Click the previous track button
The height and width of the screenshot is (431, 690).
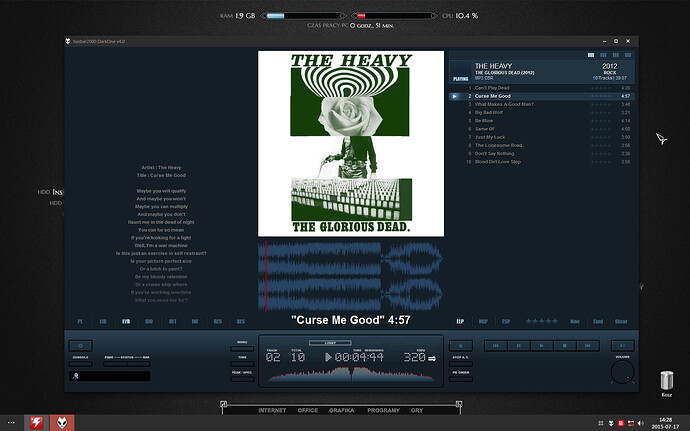pos(495,346)
